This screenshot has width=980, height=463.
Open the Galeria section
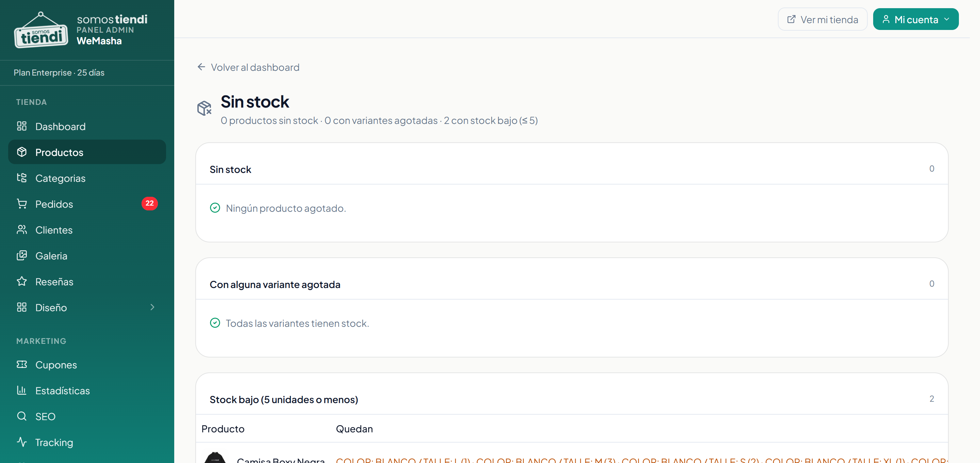pos(87,255)
